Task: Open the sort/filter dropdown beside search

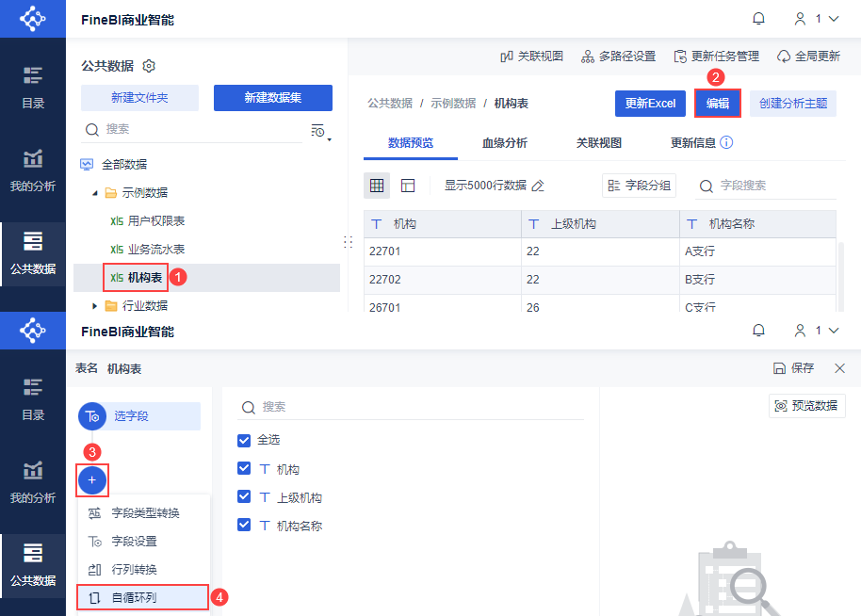Action: tap(320, 131)
